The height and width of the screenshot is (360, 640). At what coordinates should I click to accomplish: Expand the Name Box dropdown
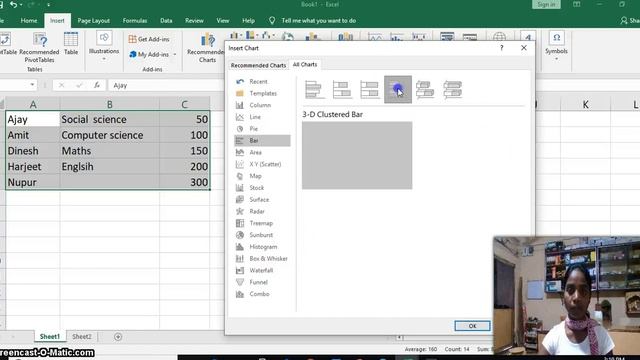[32, 85]
